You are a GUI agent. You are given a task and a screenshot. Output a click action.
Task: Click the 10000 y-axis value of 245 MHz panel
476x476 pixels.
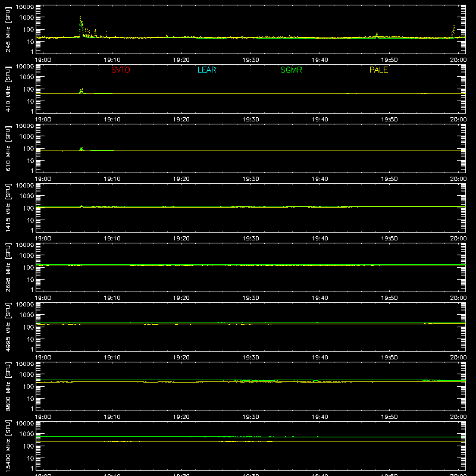tap(25, 7)
